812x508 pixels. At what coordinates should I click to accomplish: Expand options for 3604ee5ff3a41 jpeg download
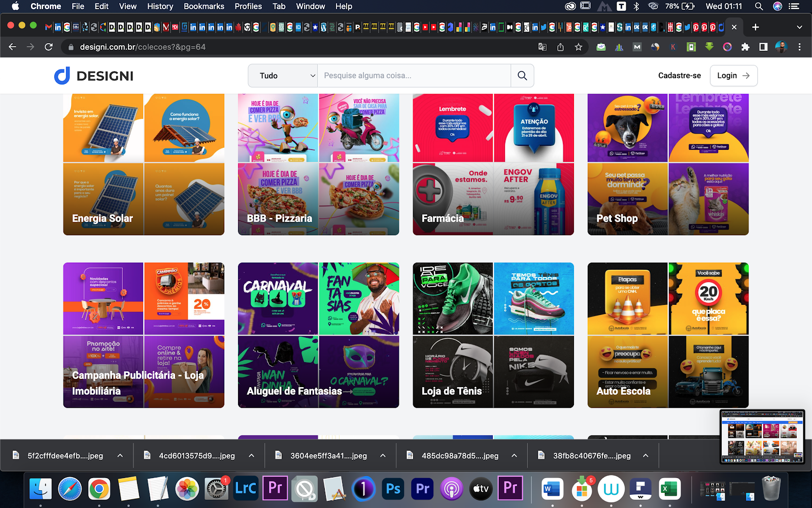click(x=383, y=456)
